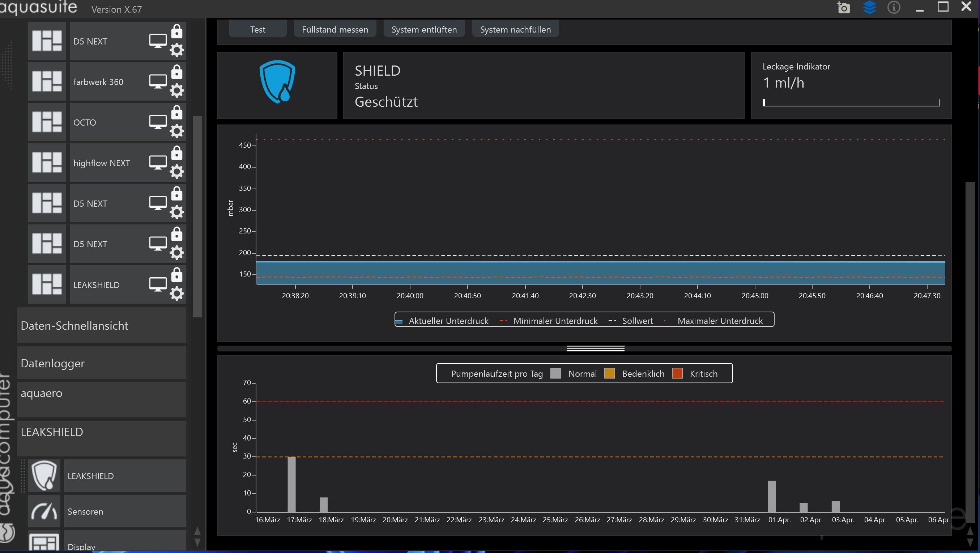Click the page icon of D5 NEXT above farbwerk 360

[47, 41]
